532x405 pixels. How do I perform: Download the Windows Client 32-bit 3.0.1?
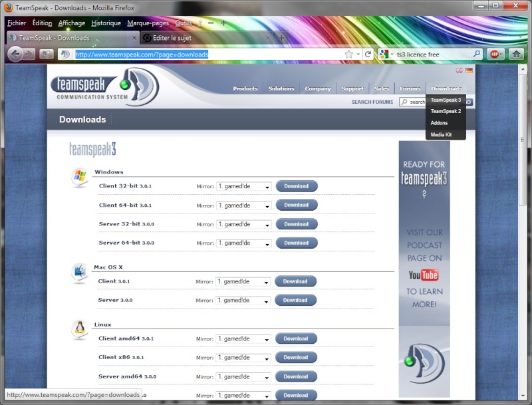pyautogui.click(x=297, y=186)
